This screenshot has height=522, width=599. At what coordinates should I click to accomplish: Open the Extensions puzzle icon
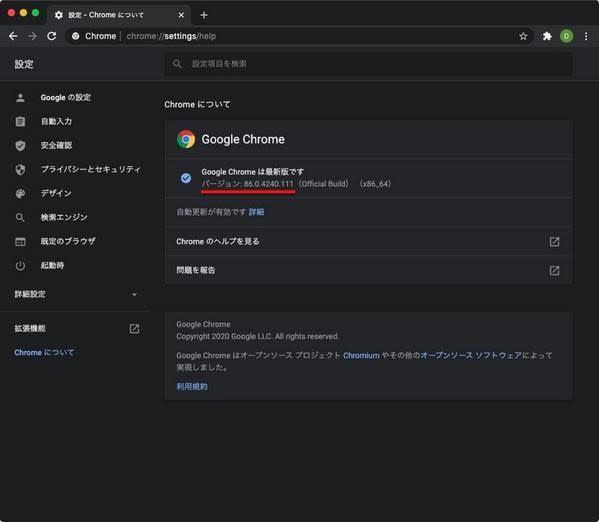pos(547,36)
